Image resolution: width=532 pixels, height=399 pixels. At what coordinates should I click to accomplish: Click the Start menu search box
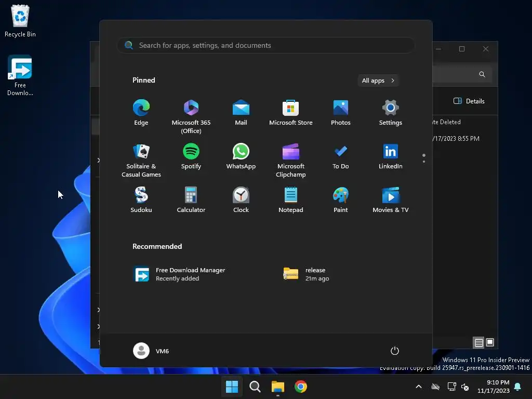(x=266, y=46)
